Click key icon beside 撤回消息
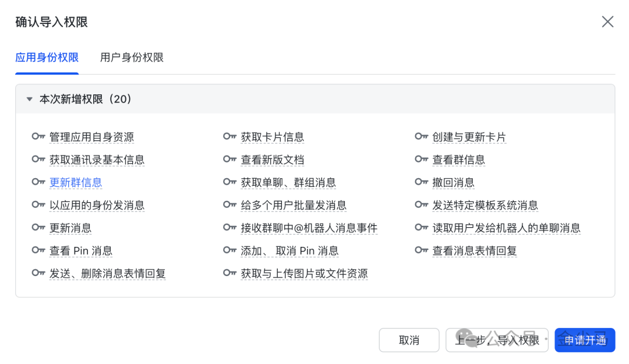Image resolution: width=629 pixels, height=364 pixels. pyautogui.click(x=421, y=182)
